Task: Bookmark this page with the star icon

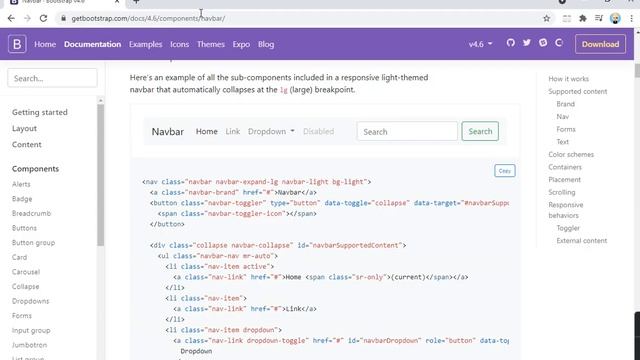Action: [547, 18]
